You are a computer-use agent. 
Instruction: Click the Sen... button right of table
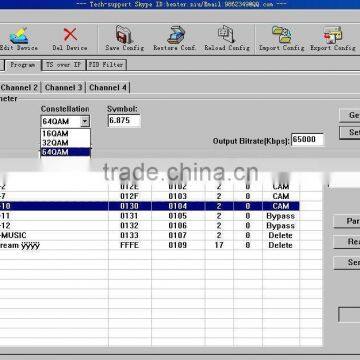point(347,263)
